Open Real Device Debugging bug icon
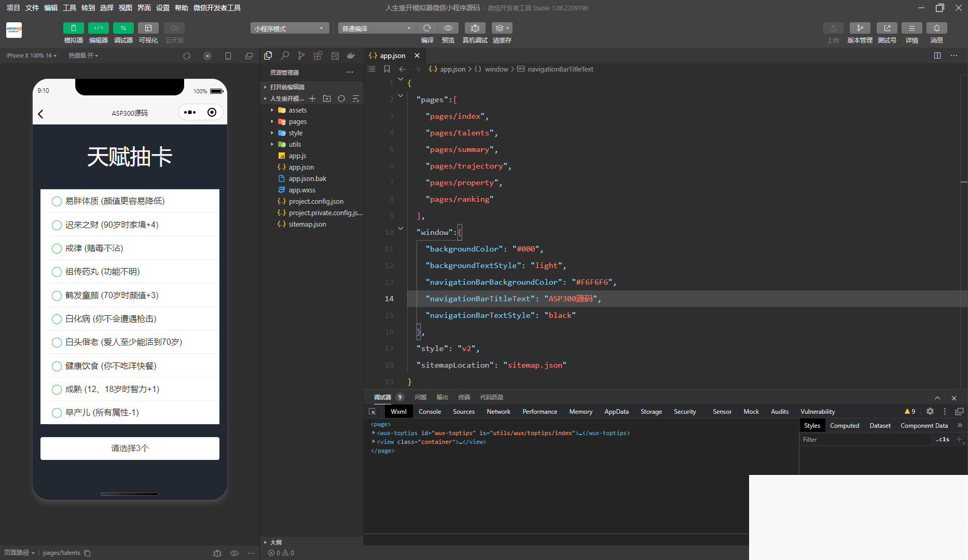This screenshot has height=560, width=968. pos(475,28)
